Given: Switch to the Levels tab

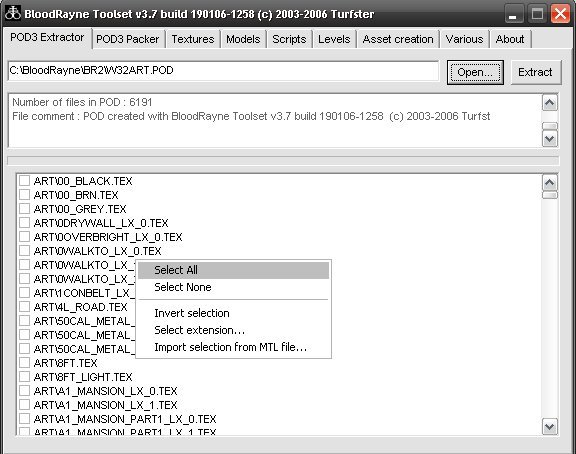Looking at the screenshot, I should pyautogui.click(x=334, y=39).
